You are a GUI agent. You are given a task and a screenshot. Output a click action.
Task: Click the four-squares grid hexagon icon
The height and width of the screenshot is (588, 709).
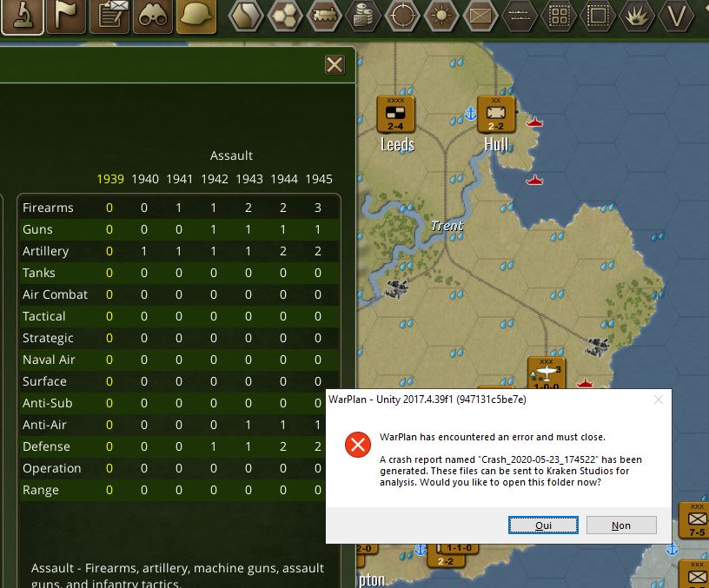[x=559, y=16]
